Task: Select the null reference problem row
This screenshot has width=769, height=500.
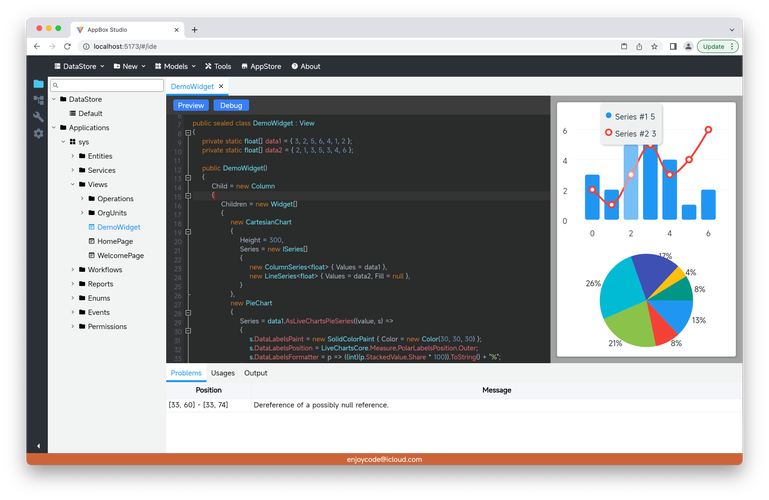Action: point(454,405)
